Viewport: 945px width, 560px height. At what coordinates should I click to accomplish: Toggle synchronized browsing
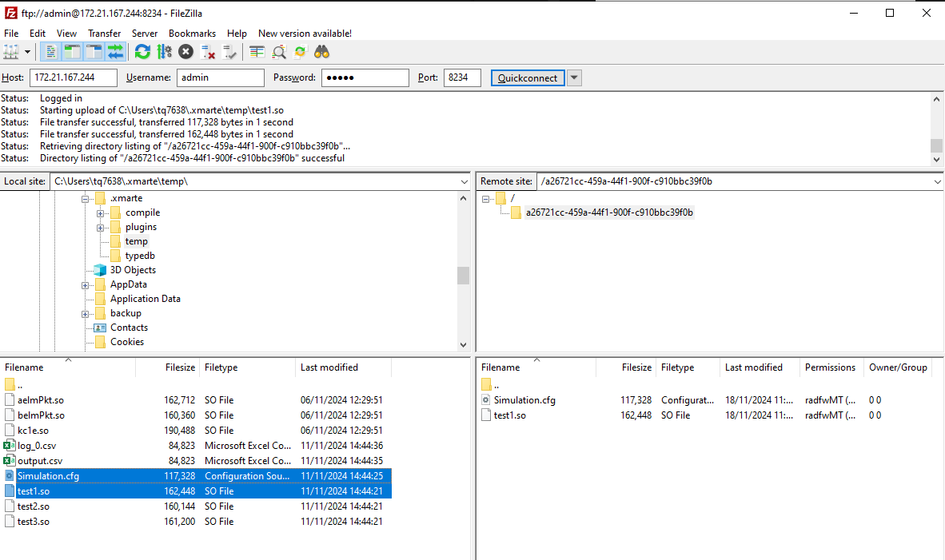[300, 51]
